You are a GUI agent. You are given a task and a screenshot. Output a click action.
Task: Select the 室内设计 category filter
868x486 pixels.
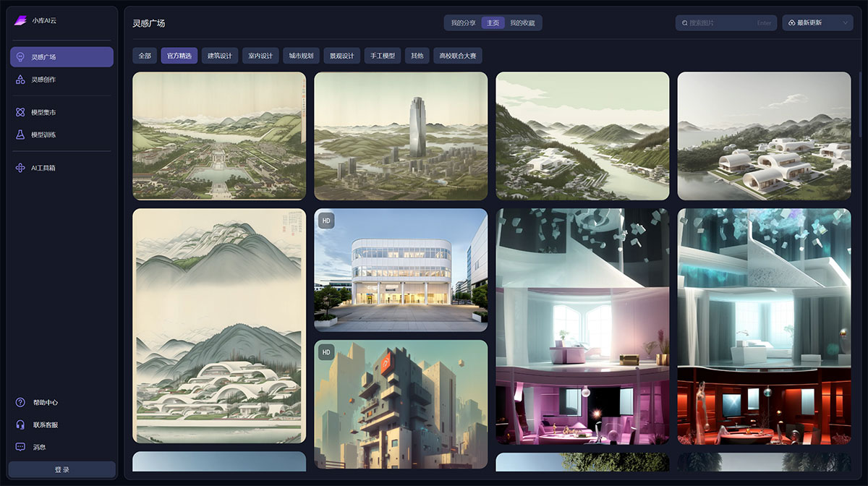click(260, 56)
